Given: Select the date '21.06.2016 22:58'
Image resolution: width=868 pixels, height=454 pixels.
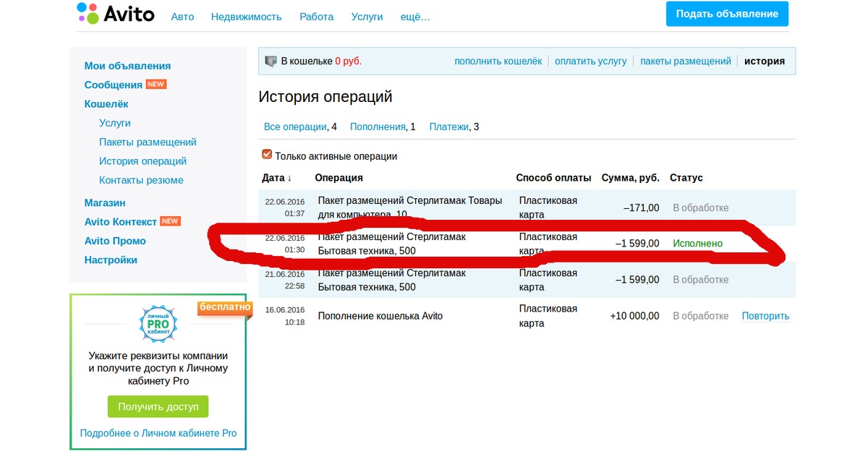Looking at the screenshot, I should coord(285,280).
